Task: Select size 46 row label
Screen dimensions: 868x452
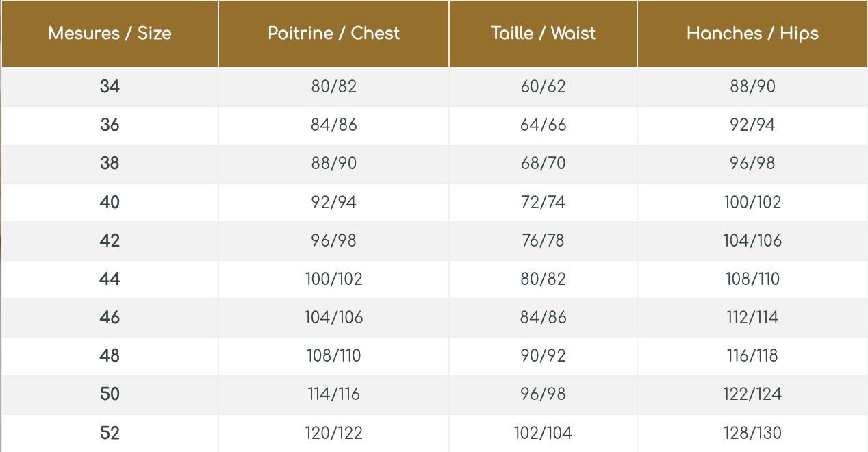Action: pyautogui.click(x=110, y=317)
